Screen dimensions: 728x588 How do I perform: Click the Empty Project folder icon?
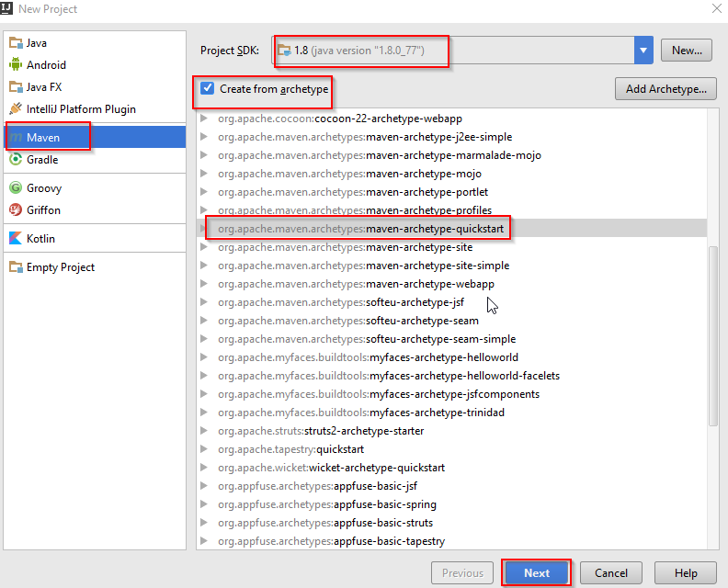click(x=16, y=266)
